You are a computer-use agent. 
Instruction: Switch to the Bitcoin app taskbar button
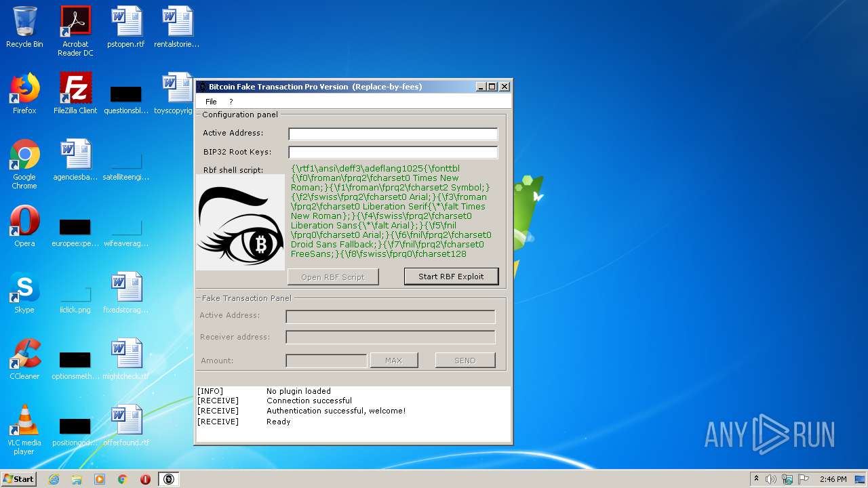[169, 479]
